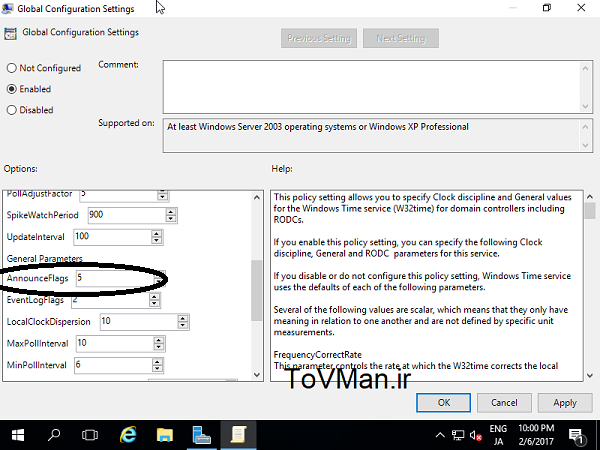This screenshot has height=450, width=600.
Task: Increase MaxPollInterval with up spinner
Action: (x=158, y=340)
